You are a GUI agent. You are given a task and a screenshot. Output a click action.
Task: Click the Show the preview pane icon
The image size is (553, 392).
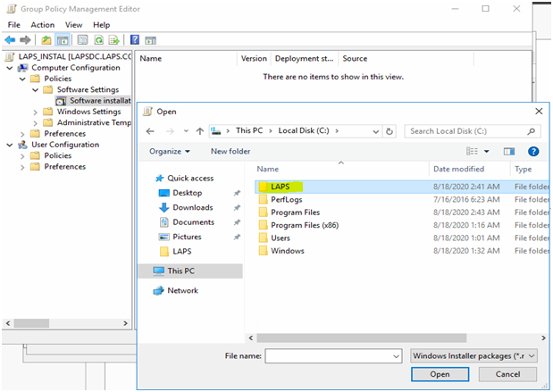point(509,152)
